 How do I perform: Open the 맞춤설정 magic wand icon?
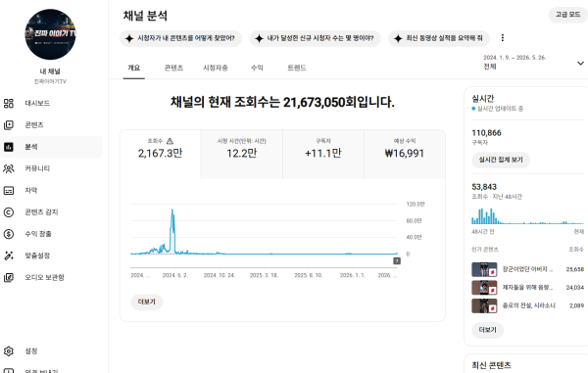click(9, 256)
